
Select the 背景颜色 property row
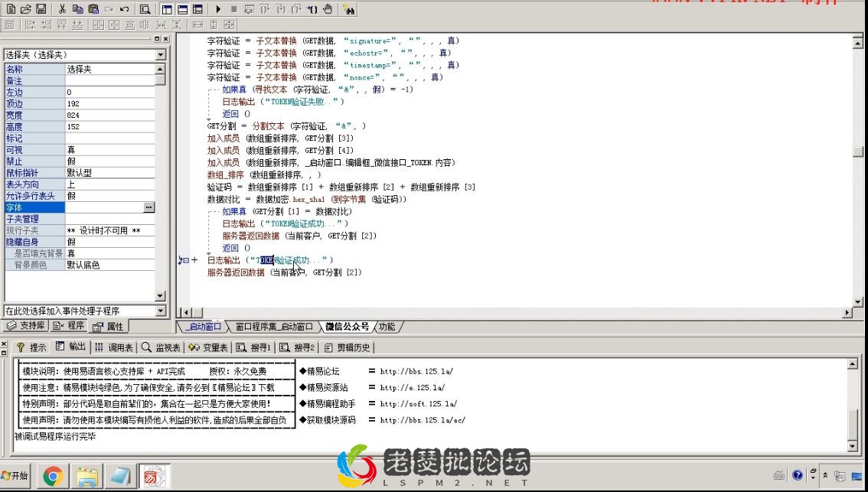tap(80, 265)
